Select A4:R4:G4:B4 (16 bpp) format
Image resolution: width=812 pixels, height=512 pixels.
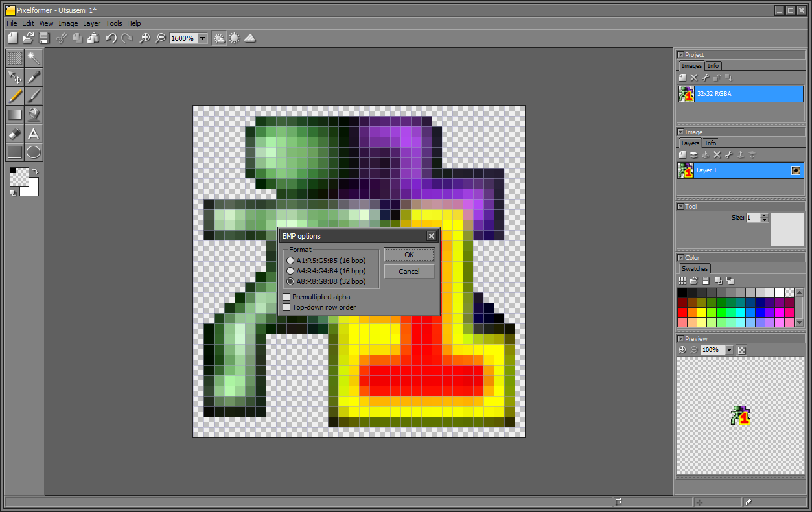pos(326,271)
